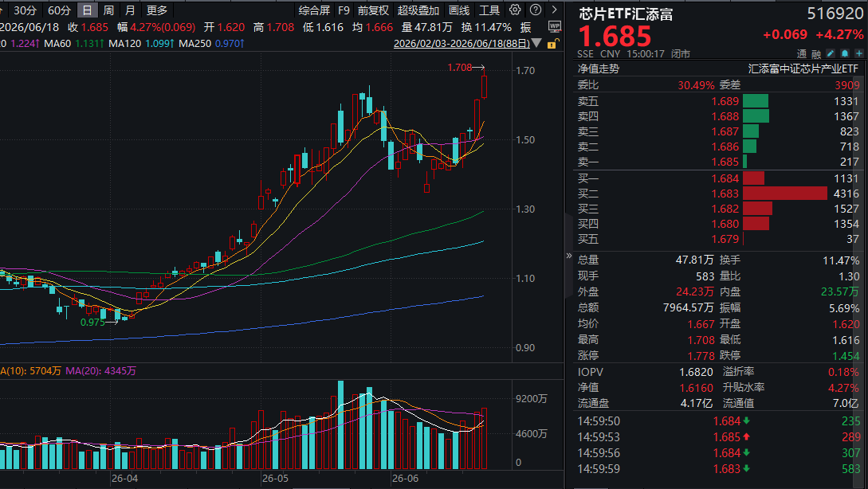Click the fund code 516920
This screenshot has width=868, height=489.
pos(835,14)
